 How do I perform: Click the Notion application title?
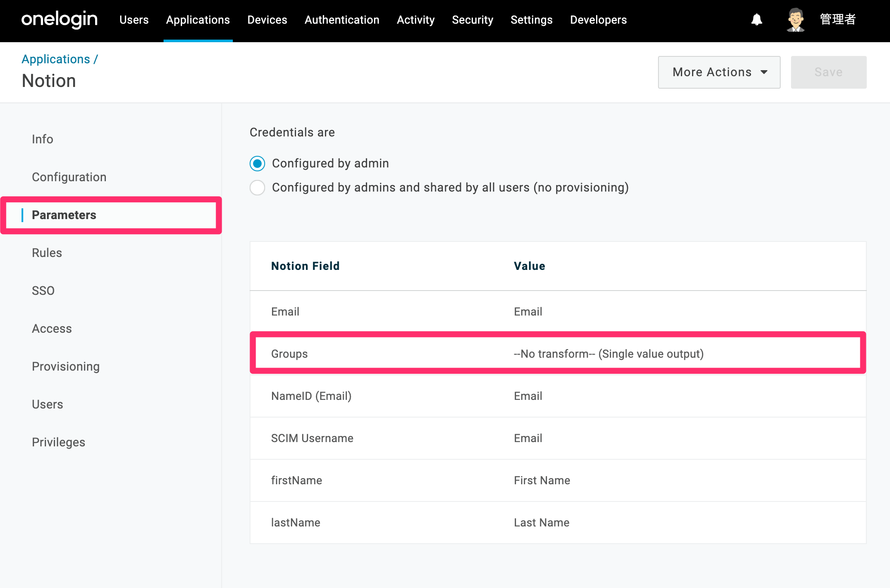49,81
